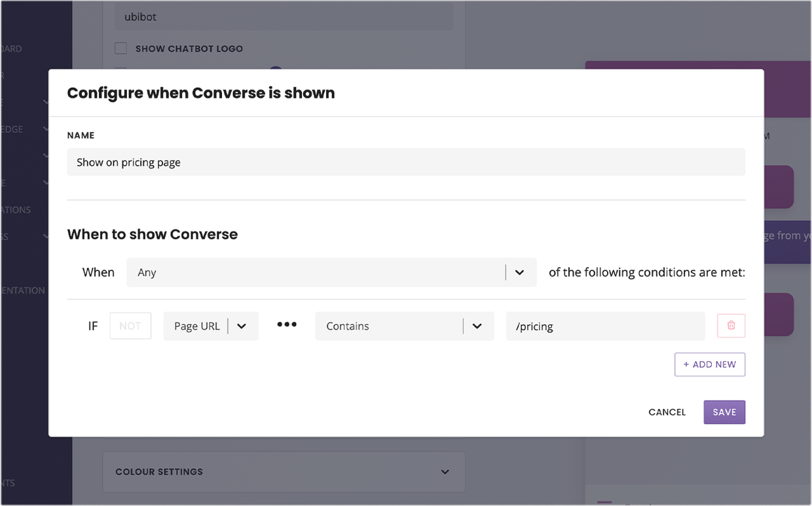Cancel the configure dialog
The width and height of the screenshot is (812, 506).
pos(667,412)
